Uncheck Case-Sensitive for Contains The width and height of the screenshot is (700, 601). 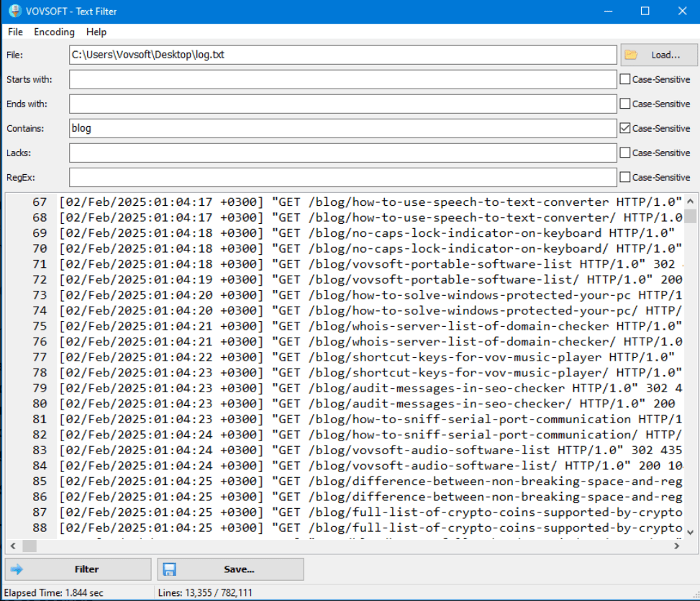625,128
